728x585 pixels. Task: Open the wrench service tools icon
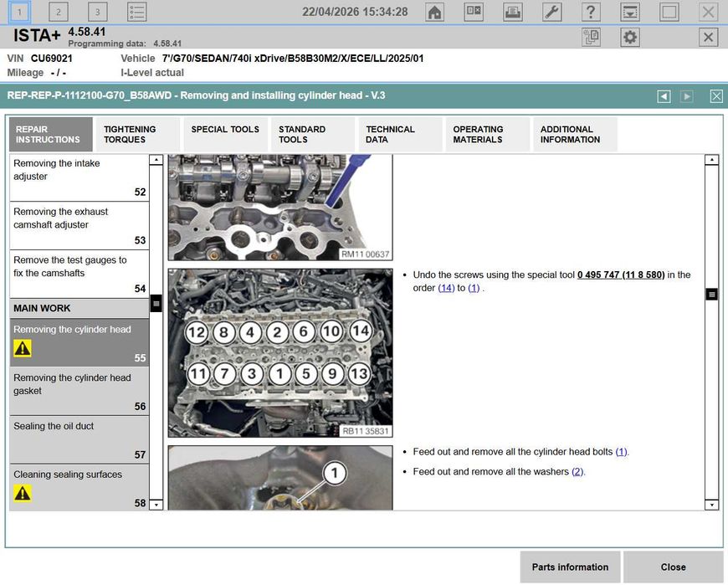(x=551, y=12)
